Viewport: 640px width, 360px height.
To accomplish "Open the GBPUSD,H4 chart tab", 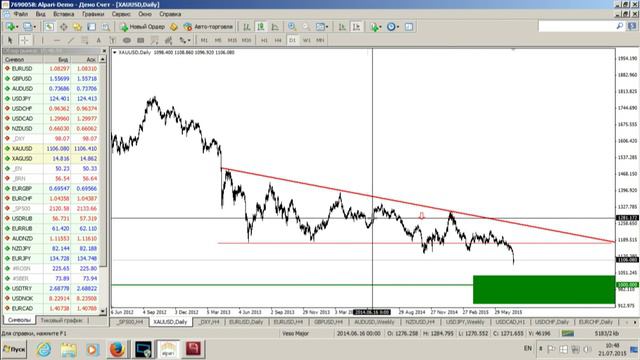I will pos(328,322).
